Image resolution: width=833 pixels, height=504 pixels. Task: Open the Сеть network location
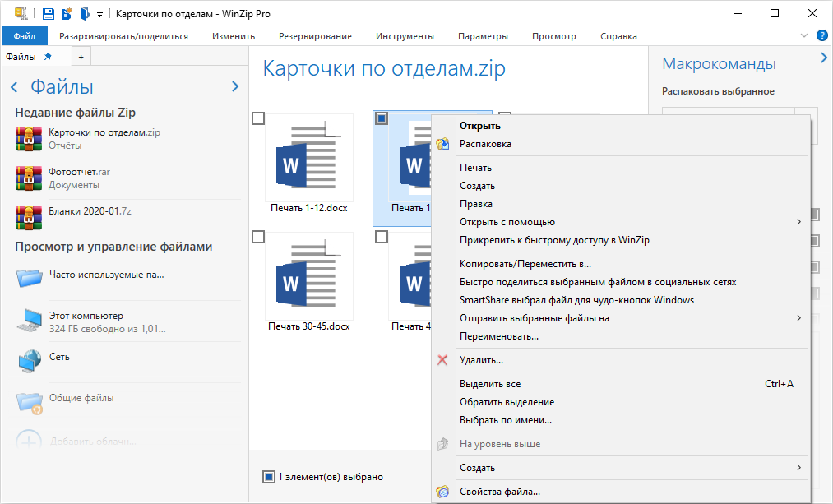59,357
